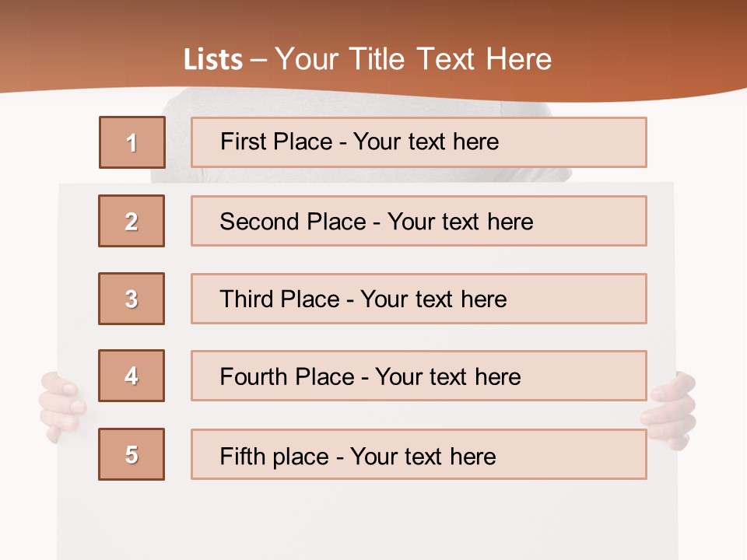Click the number 3 box
The width and height of the screenshot is (747, 560).
[132, 299]
